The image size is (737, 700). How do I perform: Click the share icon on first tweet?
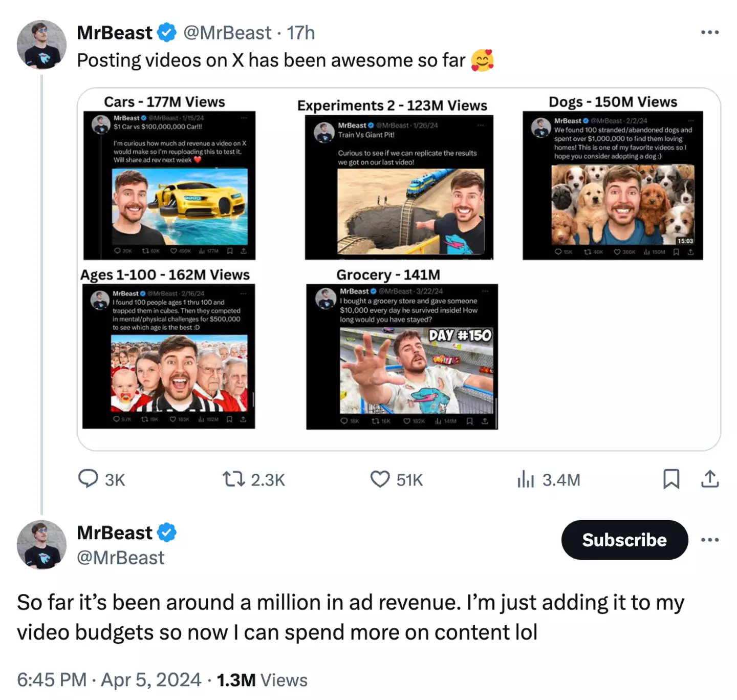(x=710, y=479)
